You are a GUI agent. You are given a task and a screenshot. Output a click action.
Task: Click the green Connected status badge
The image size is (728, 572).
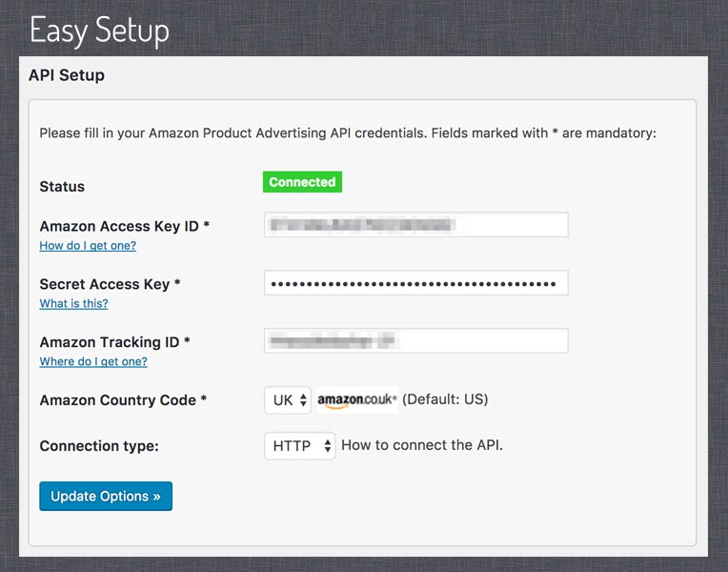tap(302, 182)
